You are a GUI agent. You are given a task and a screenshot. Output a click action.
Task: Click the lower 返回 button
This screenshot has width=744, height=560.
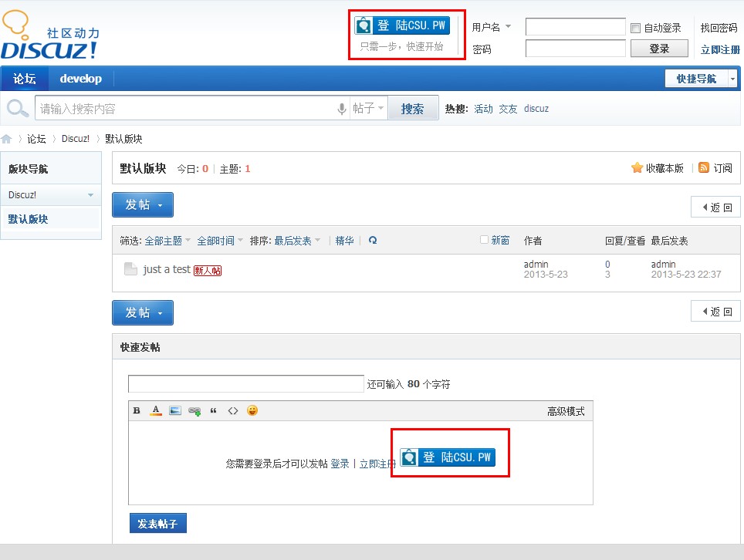(x=715, y=311)
